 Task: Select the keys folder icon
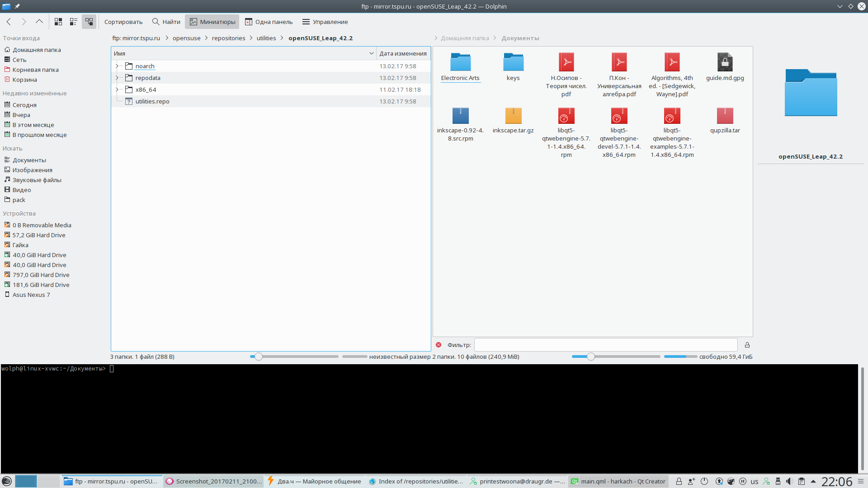point(513,62)
